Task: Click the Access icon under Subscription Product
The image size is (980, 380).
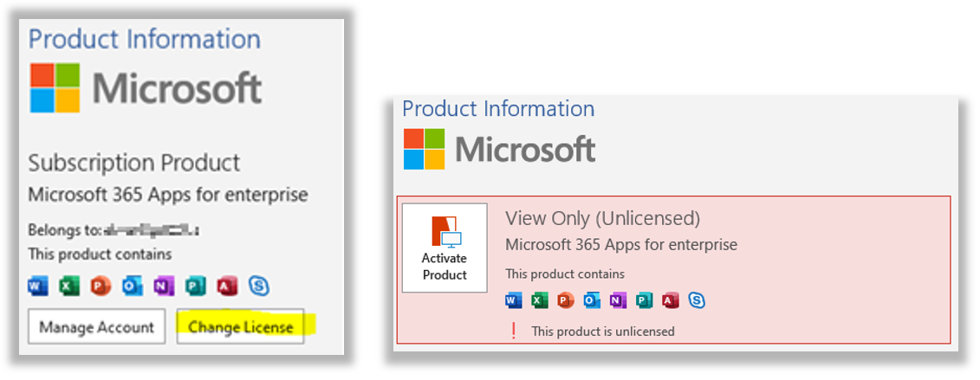Action: coord(227,285)
